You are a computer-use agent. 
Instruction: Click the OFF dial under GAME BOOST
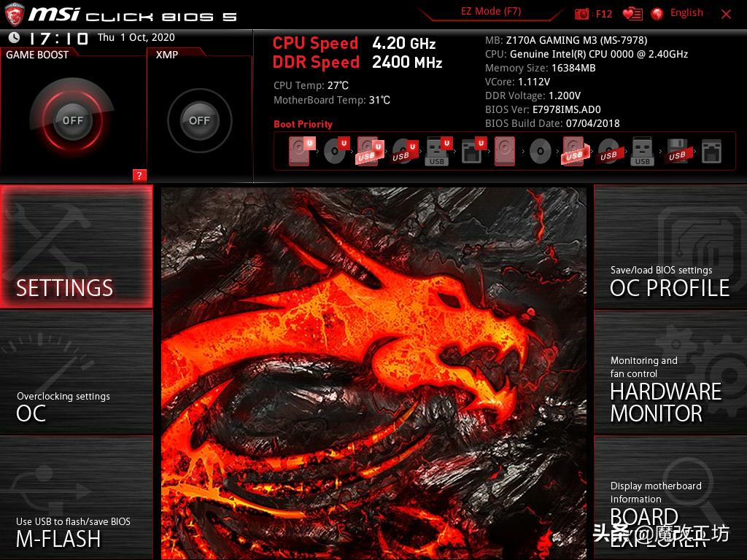coord(73,120)
